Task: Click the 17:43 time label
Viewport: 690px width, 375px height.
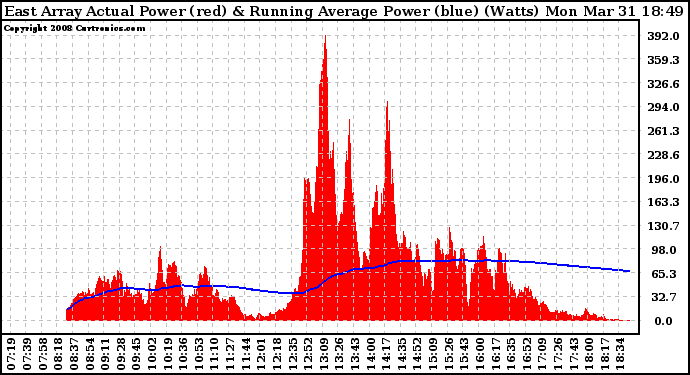Action: coord(574,354)
